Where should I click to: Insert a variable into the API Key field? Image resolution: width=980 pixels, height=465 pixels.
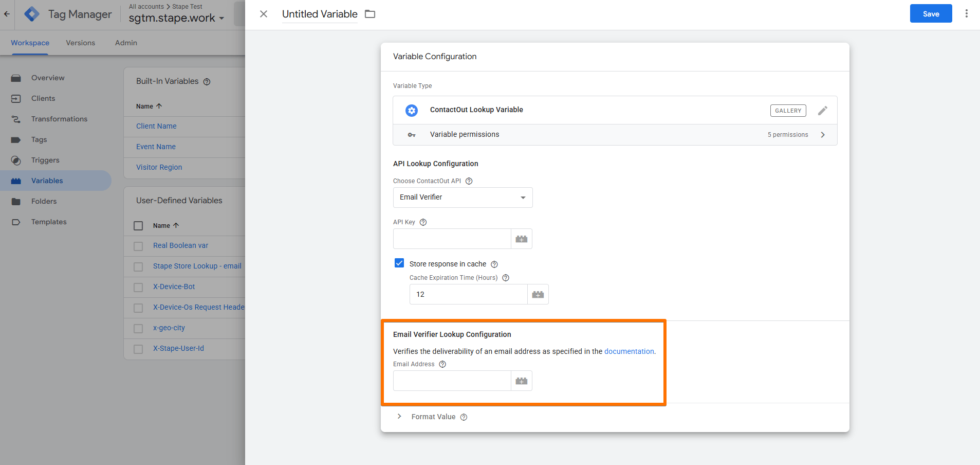(522, 239)
